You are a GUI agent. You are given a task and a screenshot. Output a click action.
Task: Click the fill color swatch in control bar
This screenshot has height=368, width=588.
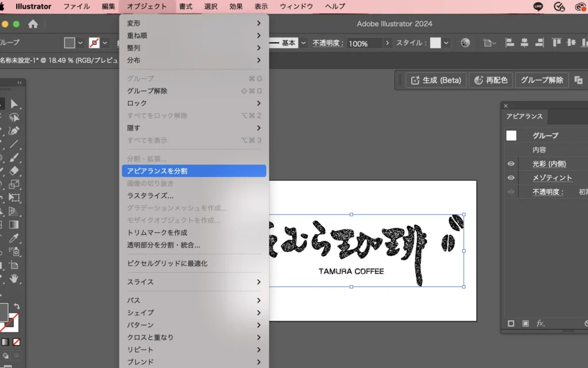[69, 43]
